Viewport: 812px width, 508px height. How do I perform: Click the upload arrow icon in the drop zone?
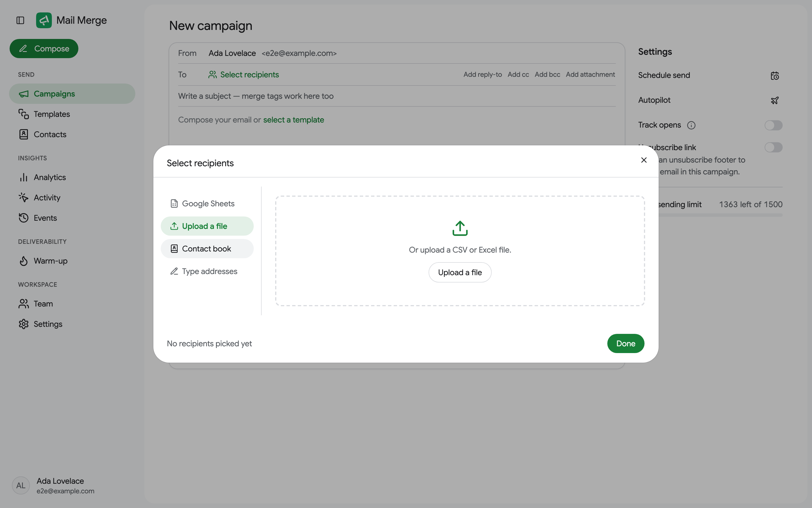tap(460, 229)
